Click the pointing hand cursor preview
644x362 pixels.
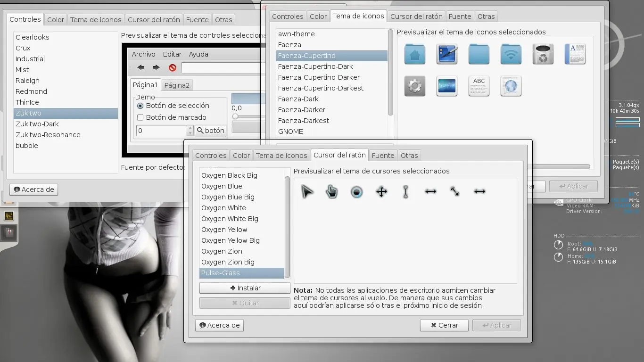(x=332, y=191)
